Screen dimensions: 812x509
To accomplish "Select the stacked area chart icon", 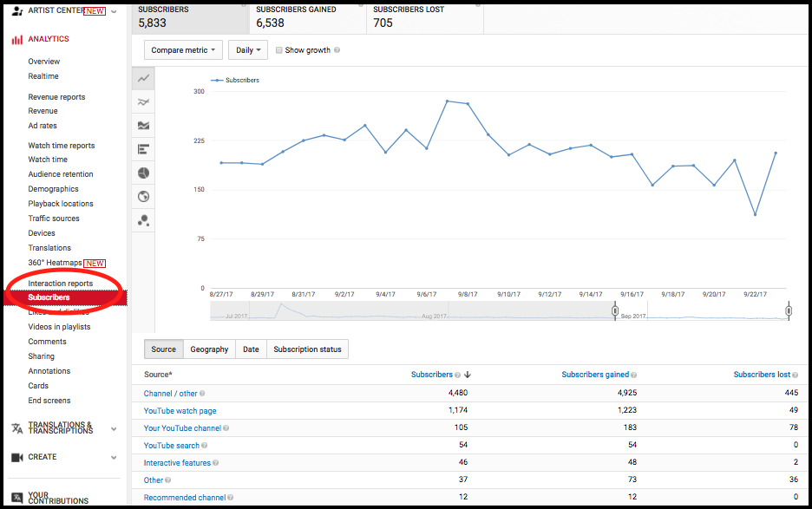I will [x=143, y=125].
